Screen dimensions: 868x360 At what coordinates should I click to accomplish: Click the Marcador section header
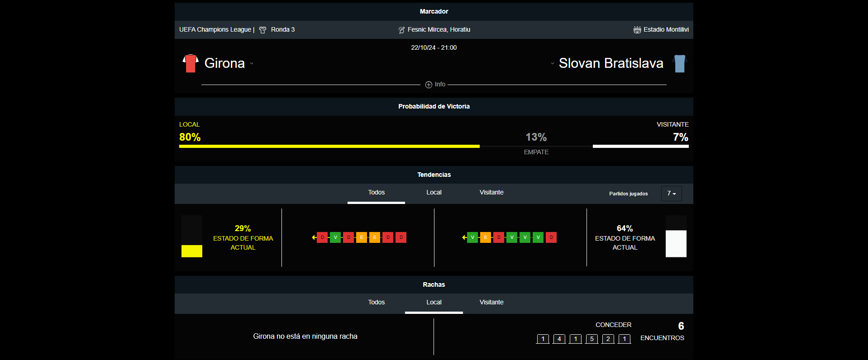(x=434, y=12)
